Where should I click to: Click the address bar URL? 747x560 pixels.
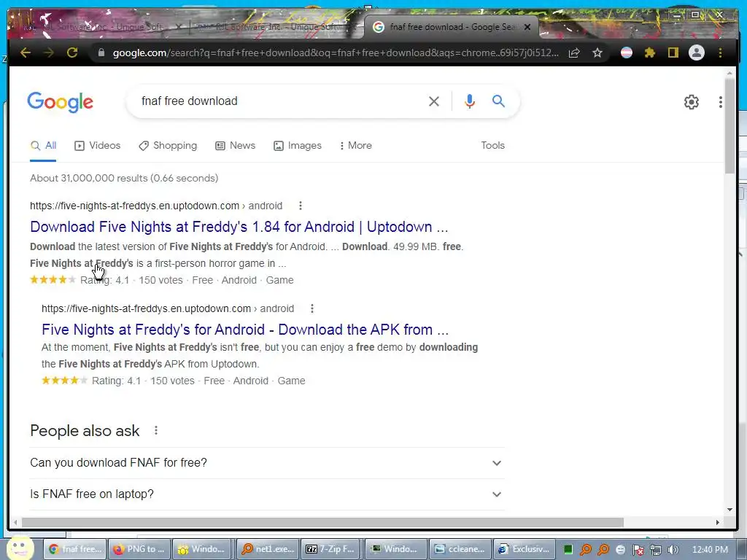coord(336,52)
